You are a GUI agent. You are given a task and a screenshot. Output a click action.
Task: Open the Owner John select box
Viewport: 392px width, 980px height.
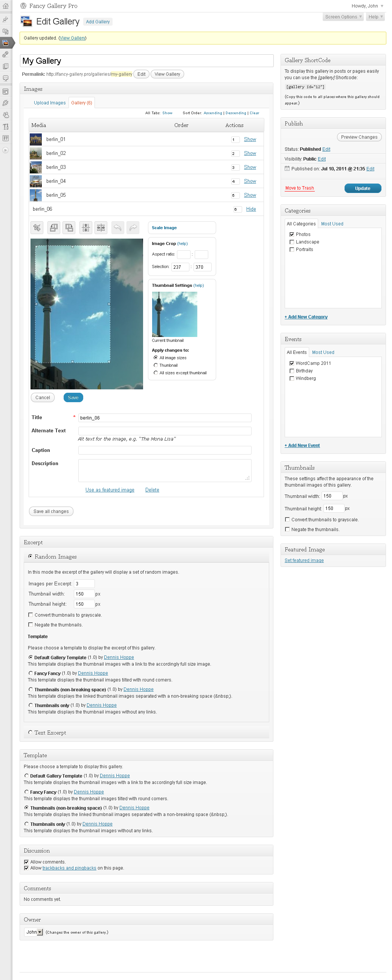34,932
